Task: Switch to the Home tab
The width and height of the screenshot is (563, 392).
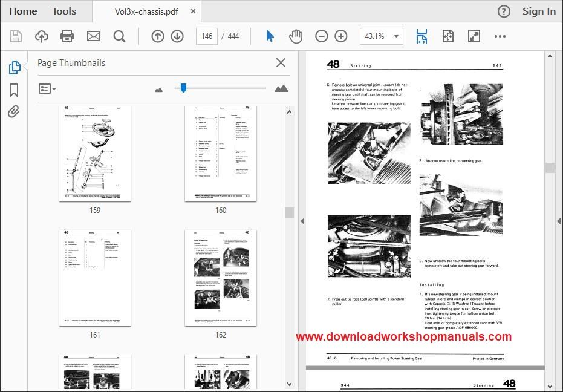Action: (23, 11)
